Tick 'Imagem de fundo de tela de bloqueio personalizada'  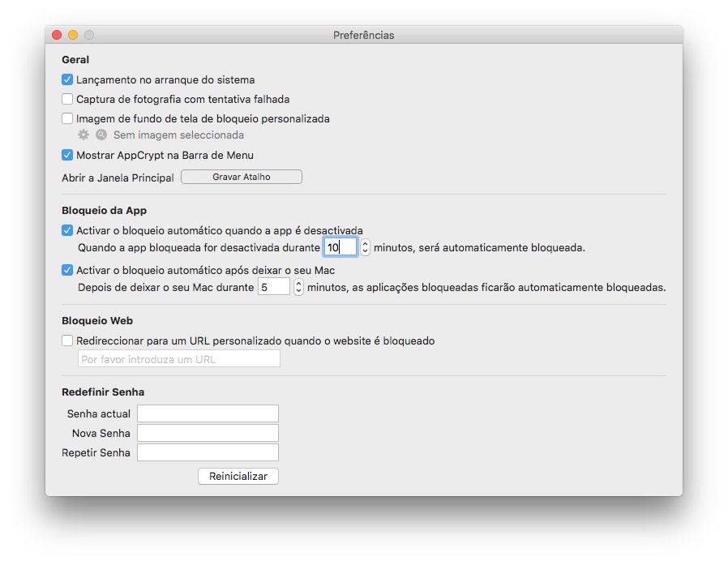pos(67,118)
